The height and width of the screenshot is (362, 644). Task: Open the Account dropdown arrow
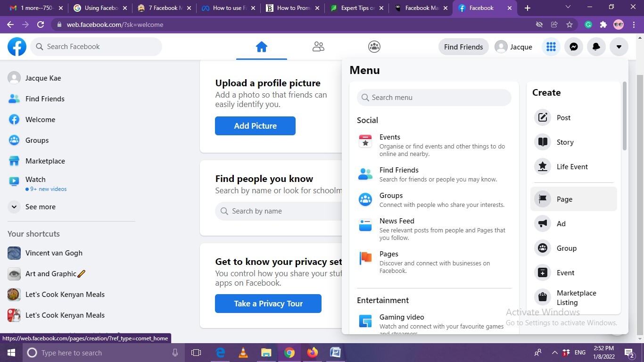(x=619, y=47)
